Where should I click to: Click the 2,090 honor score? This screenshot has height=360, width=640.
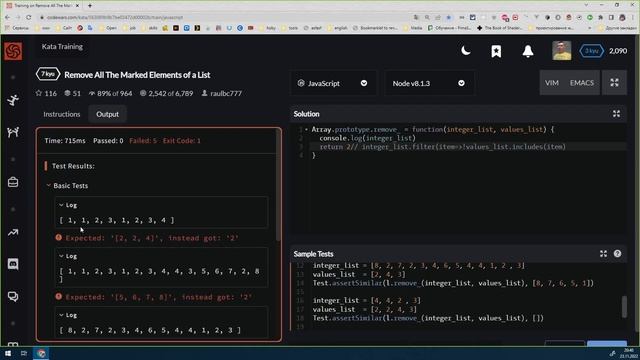pyautogui.click(x=618, y=51)
